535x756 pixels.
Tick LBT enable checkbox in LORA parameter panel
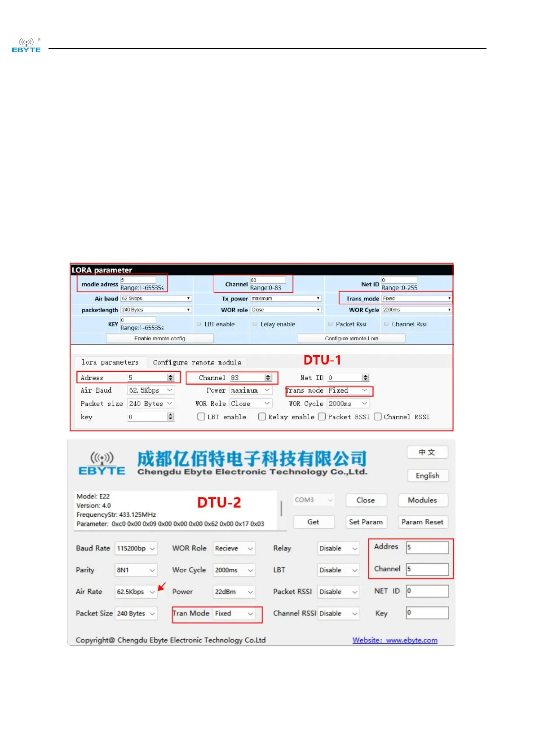click(199, 324)
